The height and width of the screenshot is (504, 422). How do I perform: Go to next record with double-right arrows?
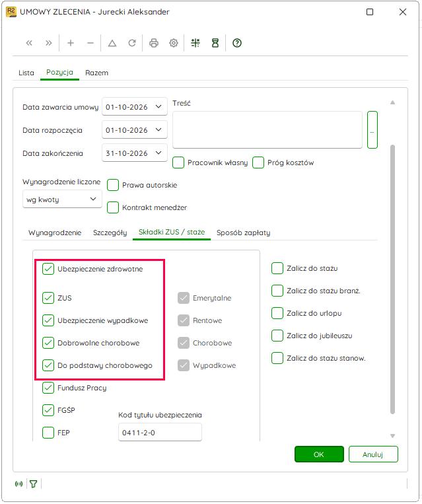click(48, 43)
